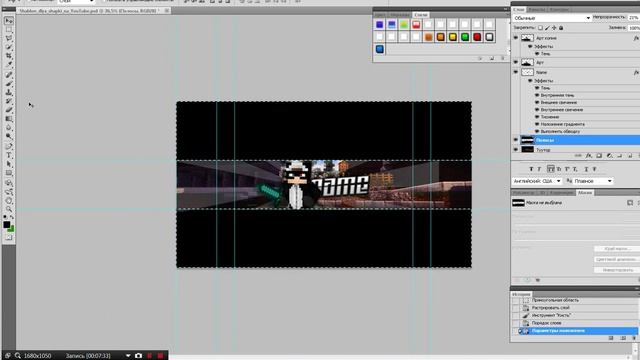This screenshot has height=360, width=640.
Task: Switch to the Маски tab
Action: coord(585,193)
